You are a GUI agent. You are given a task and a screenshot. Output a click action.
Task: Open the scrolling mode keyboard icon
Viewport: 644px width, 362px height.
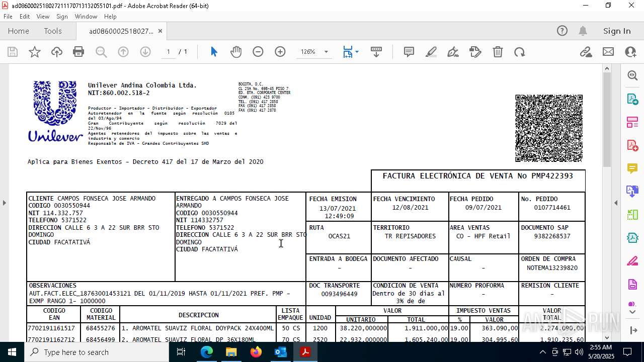click(x=376, y=52)
